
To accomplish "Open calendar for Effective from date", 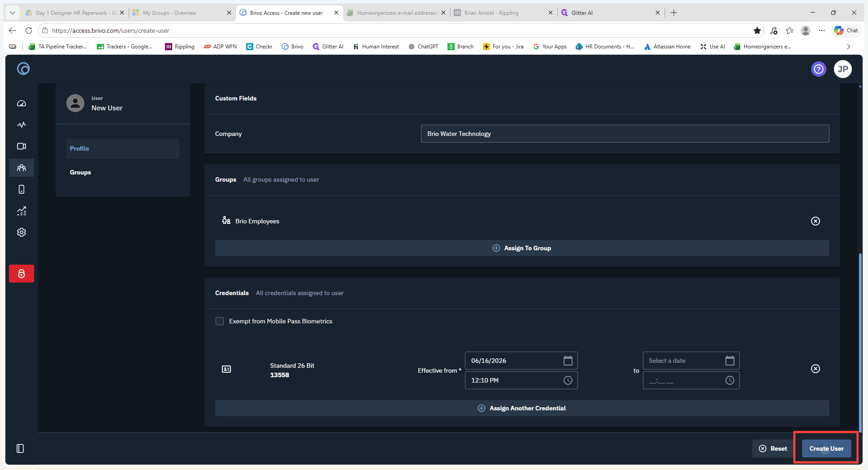I will tap(568, 361).
